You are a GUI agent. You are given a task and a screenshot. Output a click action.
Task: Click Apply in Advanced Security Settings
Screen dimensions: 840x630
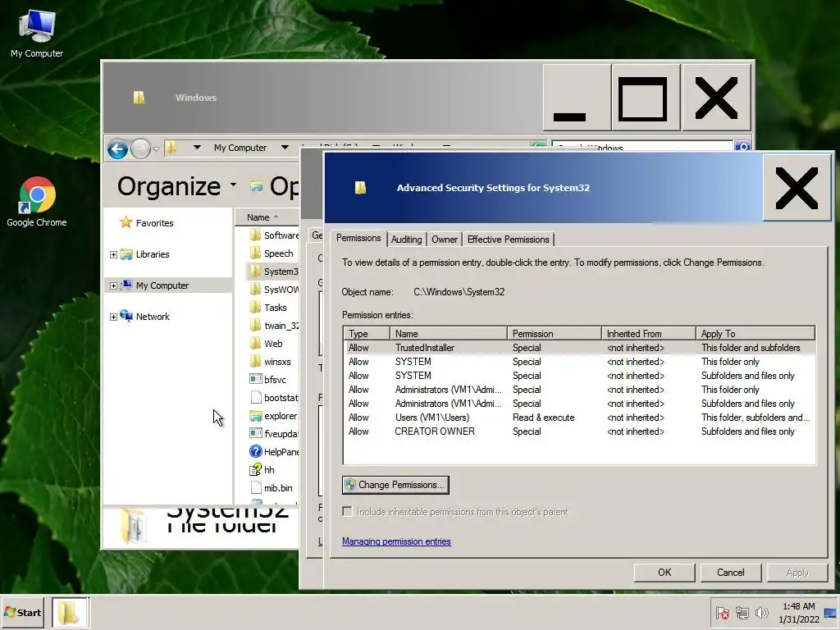click(x=797, y=572)
